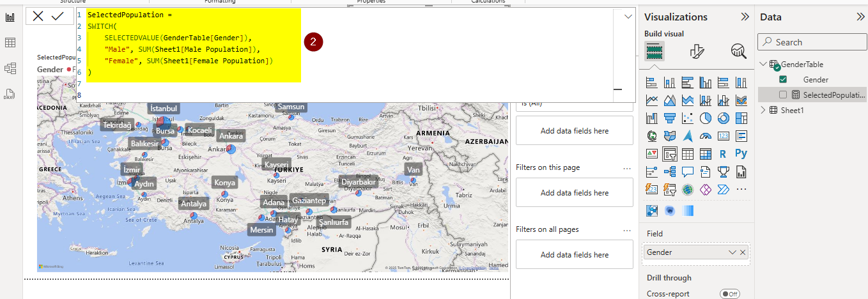The image size is (868, 299).
Task: Select the Decomposition tree visual
Action: click(x=670, y=172)
